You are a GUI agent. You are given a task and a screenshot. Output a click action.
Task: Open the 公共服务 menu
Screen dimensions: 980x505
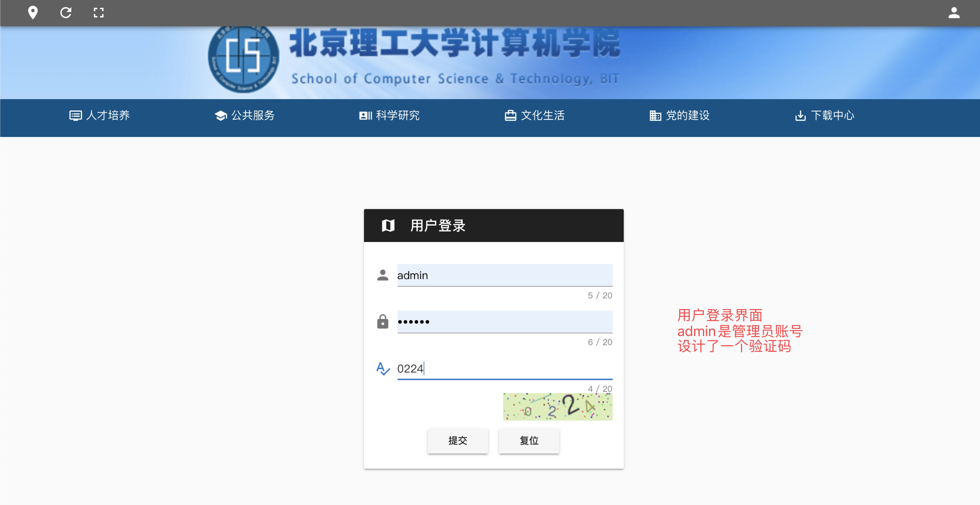click(x=245, y=116)
